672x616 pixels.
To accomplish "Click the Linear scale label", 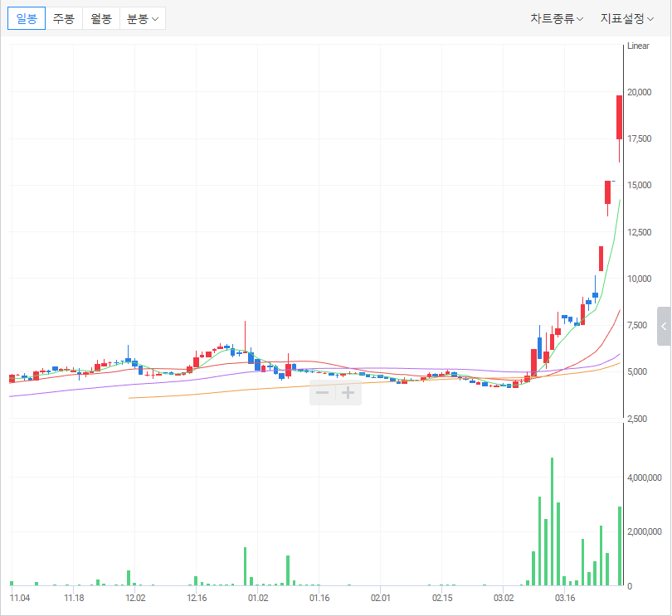I will [x=638, y=46].
